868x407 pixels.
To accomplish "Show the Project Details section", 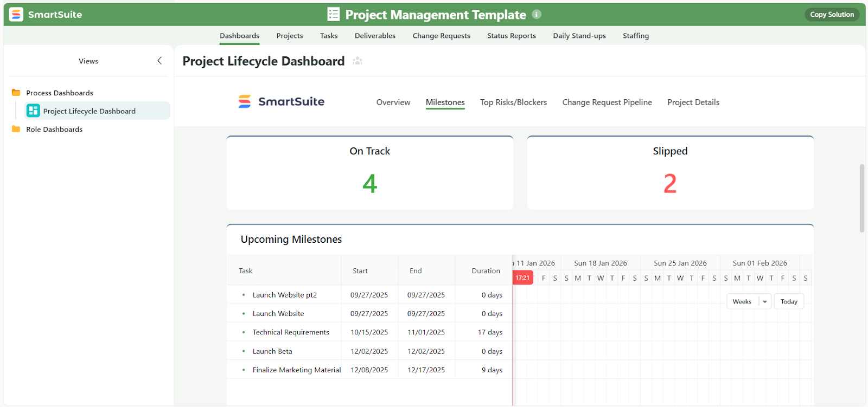I will tap(693, 102).
